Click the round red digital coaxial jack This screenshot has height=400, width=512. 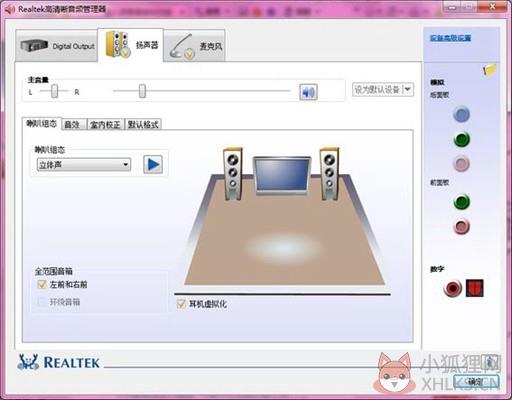452,288
